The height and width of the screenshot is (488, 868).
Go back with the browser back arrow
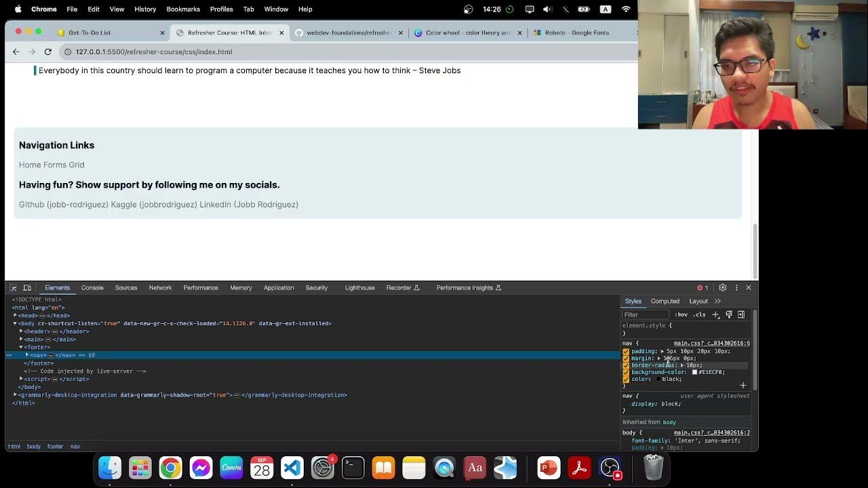pos(16,52)
